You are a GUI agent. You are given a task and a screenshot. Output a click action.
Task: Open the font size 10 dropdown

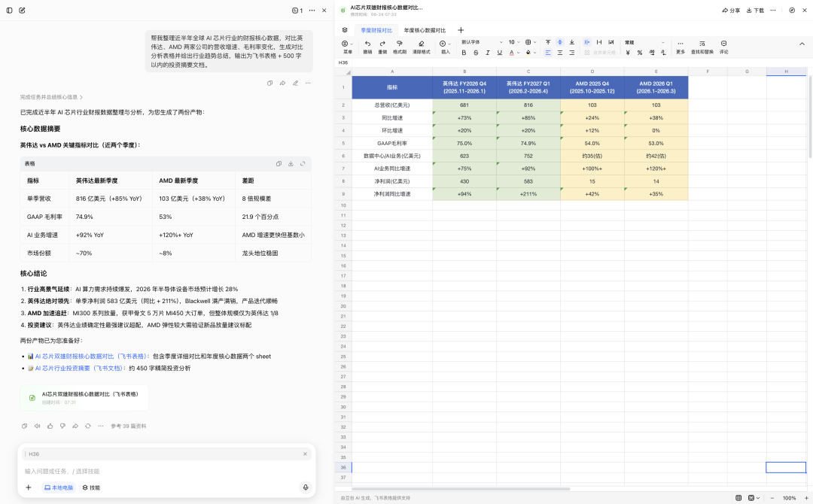click(x=514, y=42)
